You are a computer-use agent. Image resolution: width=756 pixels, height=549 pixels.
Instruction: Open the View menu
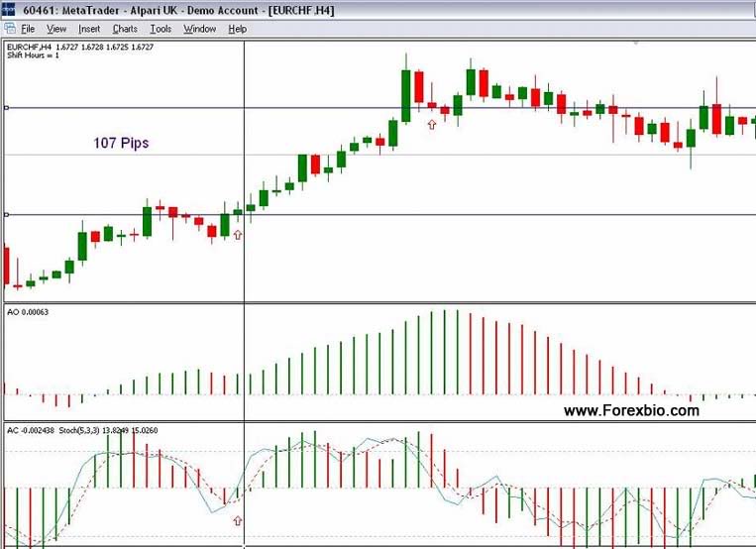pos(56,29)
